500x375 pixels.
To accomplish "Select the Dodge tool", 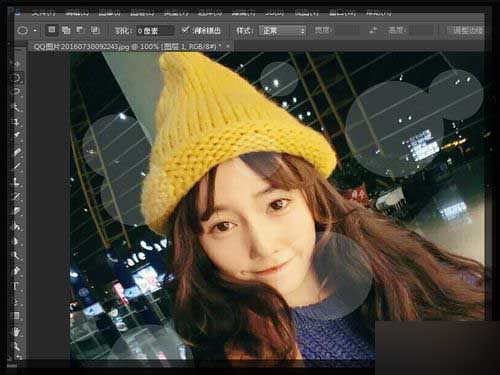I will point(16,256).
